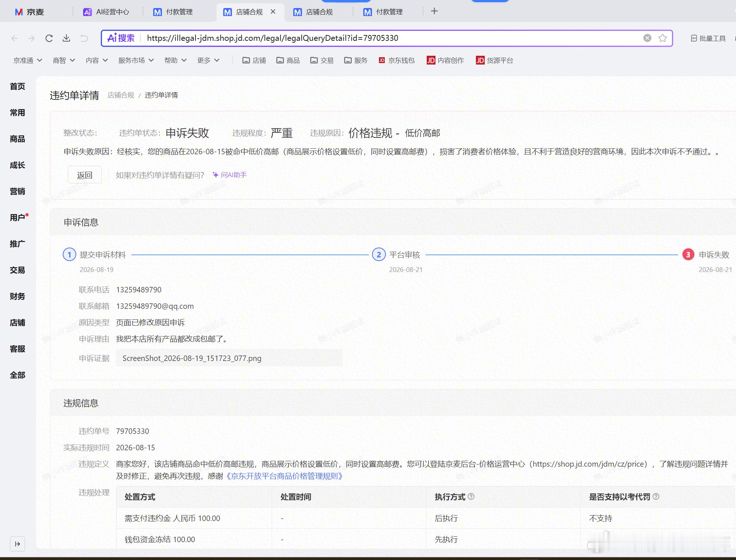Ask the AI assistant via 问AI助手
The width and height of the screenshot is (736, 560).
230,175
